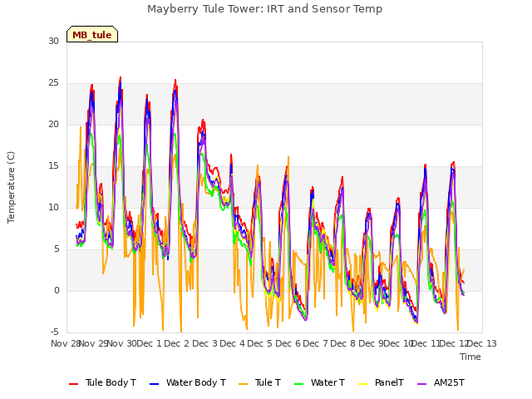Click the green Water T legend swatch

coord(299,384)
